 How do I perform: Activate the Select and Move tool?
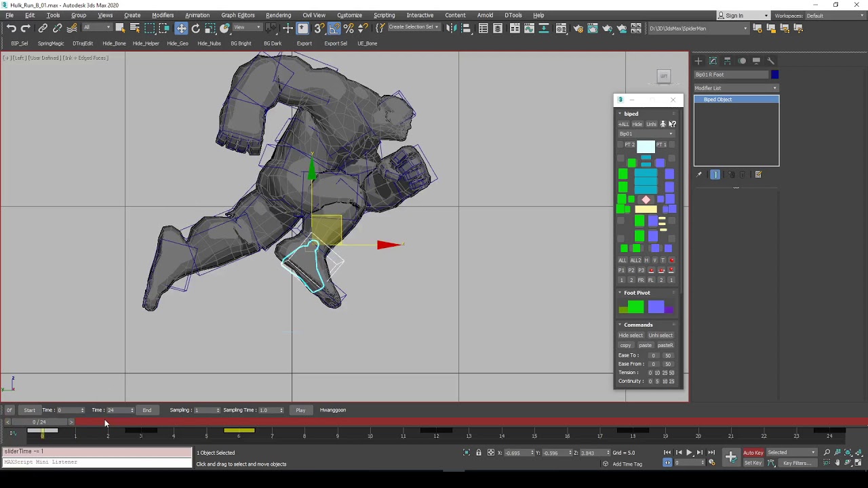point(181,28)
